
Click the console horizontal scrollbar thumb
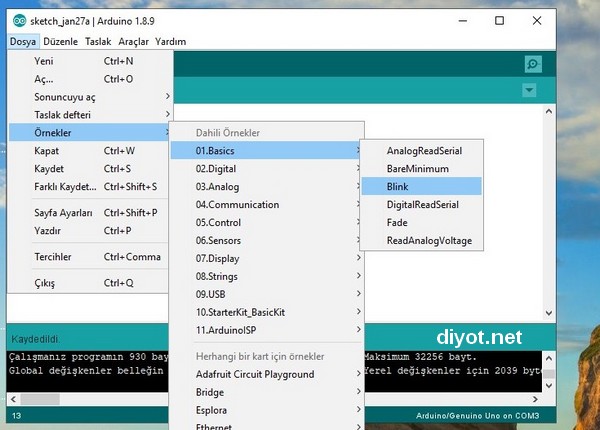[40, 399]
